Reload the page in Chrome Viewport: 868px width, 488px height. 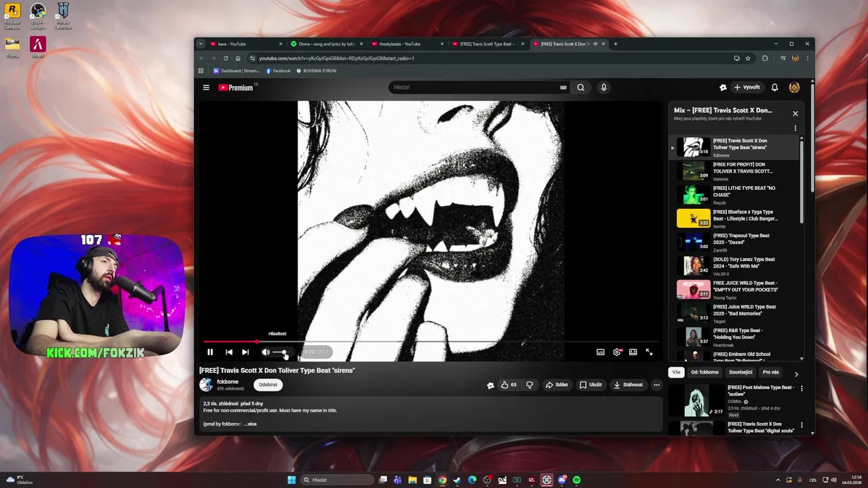point(226,58)
